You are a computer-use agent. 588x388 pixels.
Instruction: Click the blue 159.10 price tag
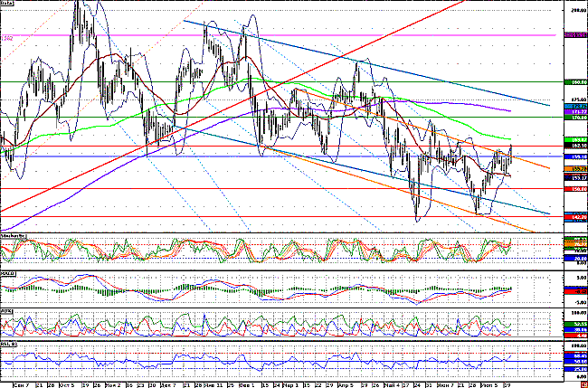coord(575,157)
